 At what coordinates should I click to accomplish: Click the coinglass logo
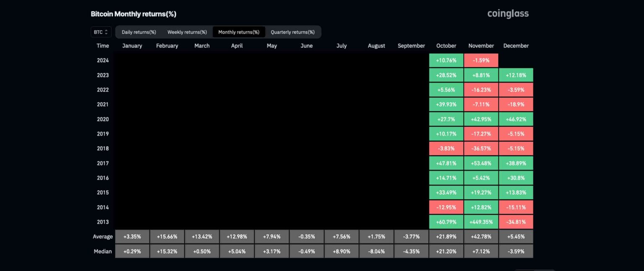click(x=508, y=13)
